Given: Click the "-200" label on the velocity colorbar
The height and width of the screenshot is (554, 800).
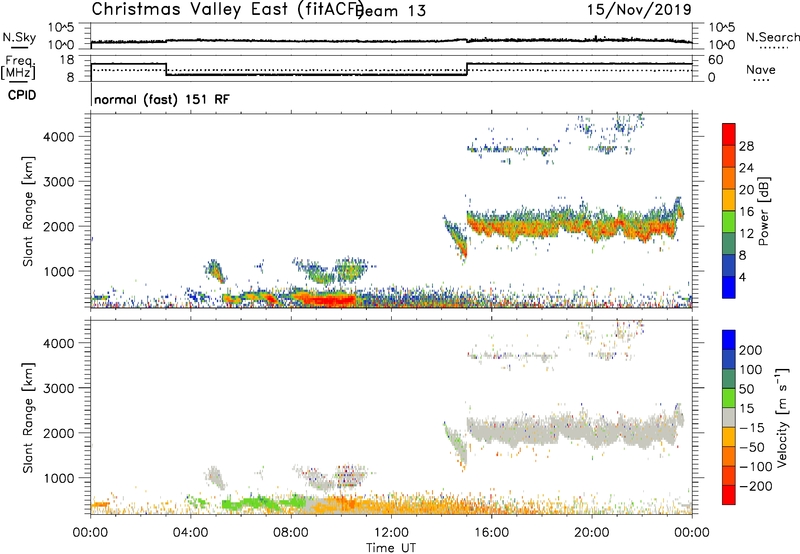Looking at the screenshot, I should coord(755,486).
